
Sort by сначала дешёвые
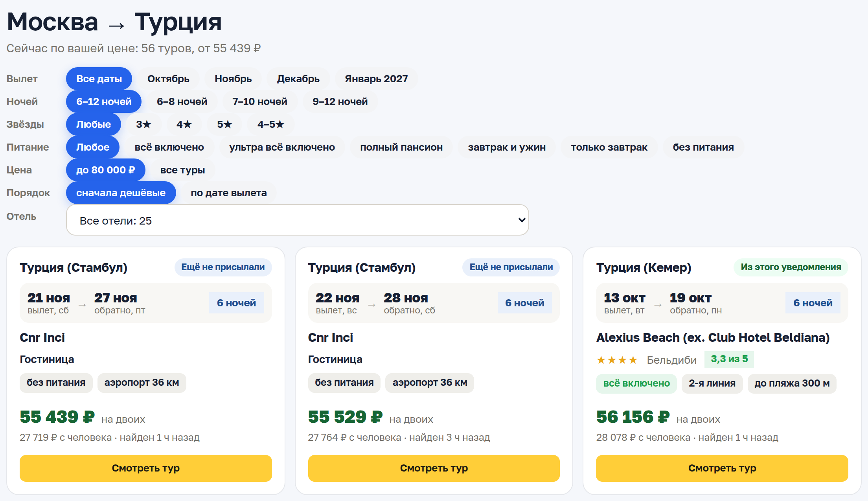(121, 193)
